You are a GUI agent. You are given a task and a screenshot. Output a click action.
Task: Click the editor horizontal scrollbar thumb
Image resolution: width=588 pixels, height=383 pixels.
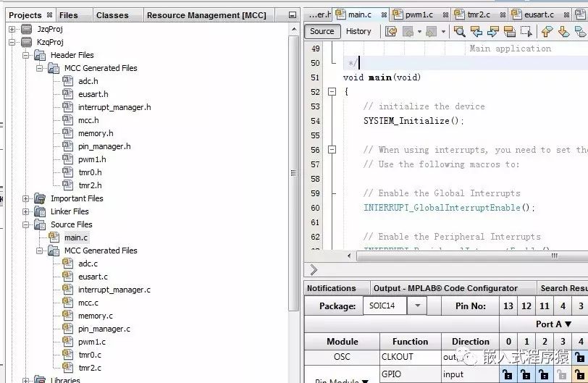click(x=472, y=256)
